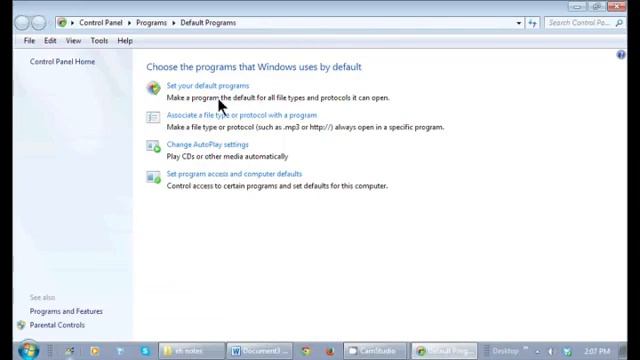Click the search magnifier icon
The image size is (640, 360).
pyautogui.click(x=619, y=23)
